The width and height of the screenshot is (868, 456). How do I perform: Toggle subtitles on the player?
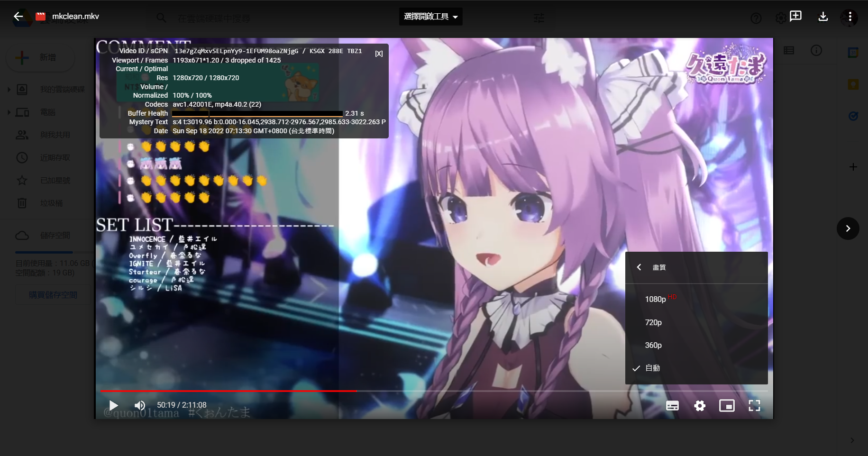click(x=672, y=406)
